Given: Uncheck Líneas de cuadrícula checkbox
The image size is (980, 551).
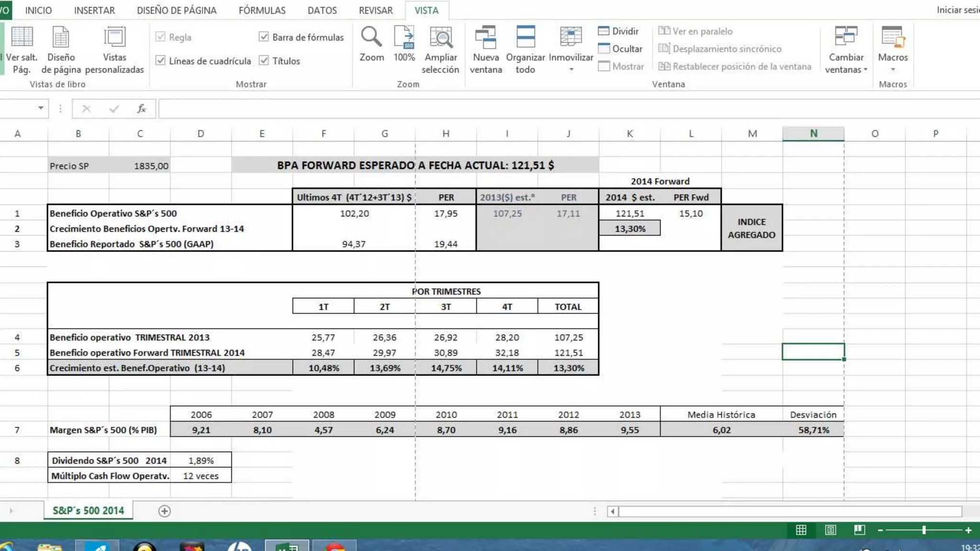Looking at the screenshot, I should [161, 61].
